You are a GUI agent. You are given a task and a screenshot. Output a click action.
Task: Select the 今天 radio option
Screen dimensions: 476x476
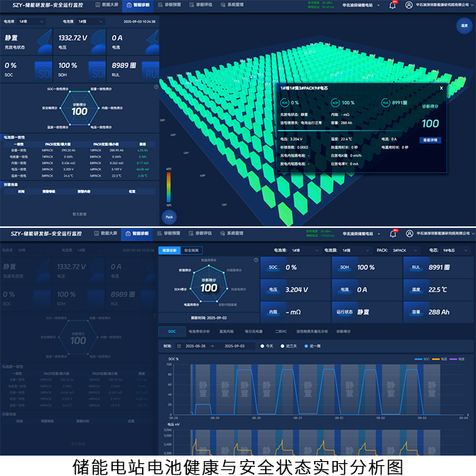pyautogui.click(x=262, y=346)
